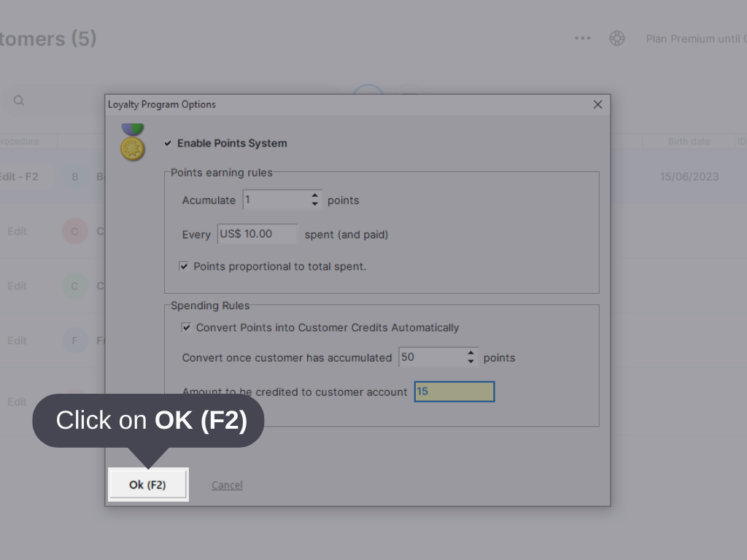Toggle the Enable Points System checkmark
Image resolution: width=747 pixels, height=560 pixels.
click(168, 144)
